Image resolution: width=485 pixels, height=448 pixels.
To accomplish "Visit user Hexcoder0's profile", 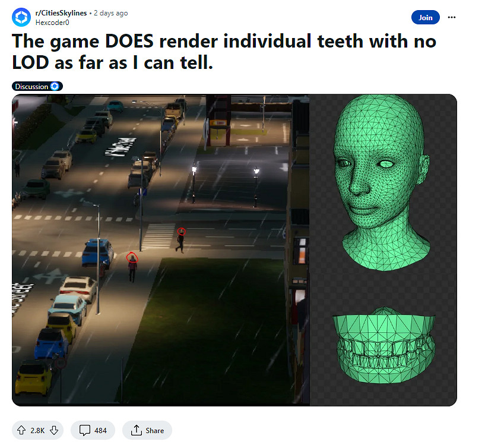I will coord(52,23).
